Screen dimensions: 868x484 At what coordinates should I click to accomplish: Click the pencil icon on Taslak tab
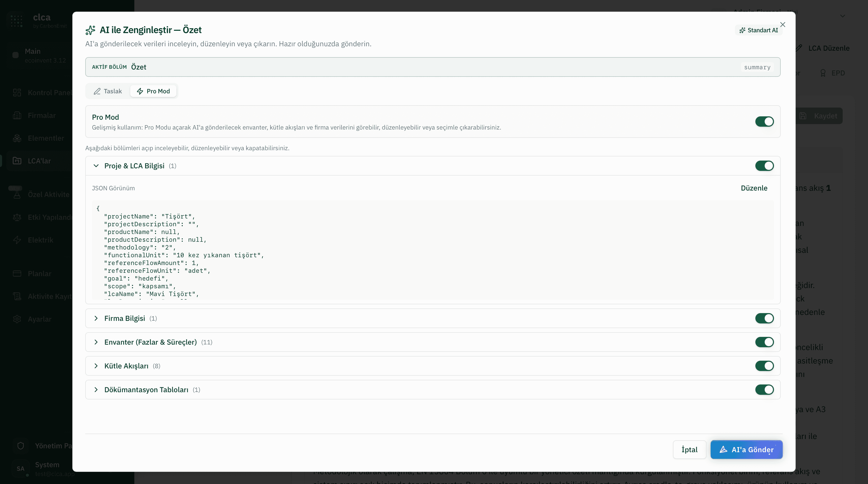(x=97, y=91)
